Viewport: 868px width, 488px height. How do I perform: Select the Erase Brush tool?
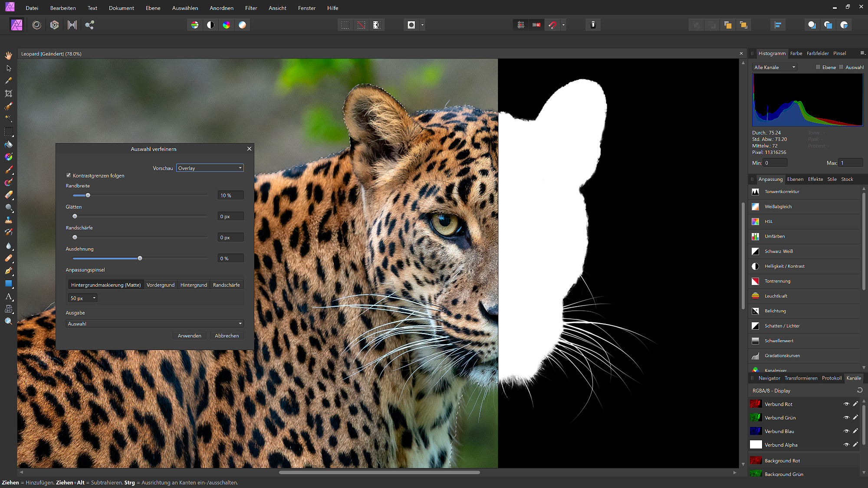[8, 195]
